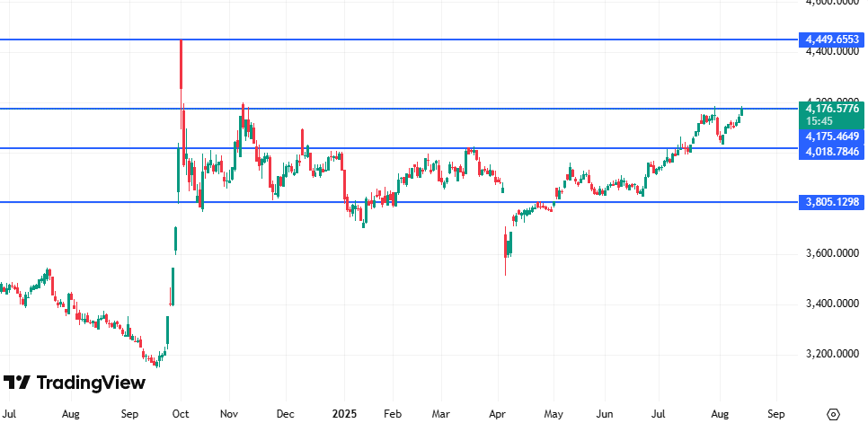Click the tall red October spike candle
This screenshot has width=868, height=423.
[x=182, y=65]
